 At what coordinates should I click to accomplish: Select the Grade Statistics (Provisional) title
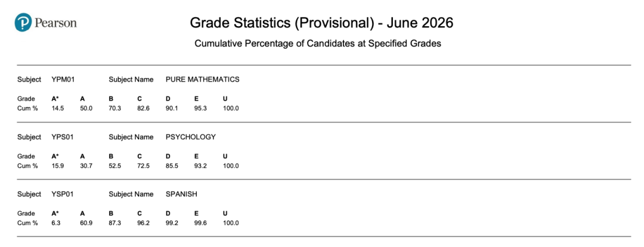[x=321, y=23]
